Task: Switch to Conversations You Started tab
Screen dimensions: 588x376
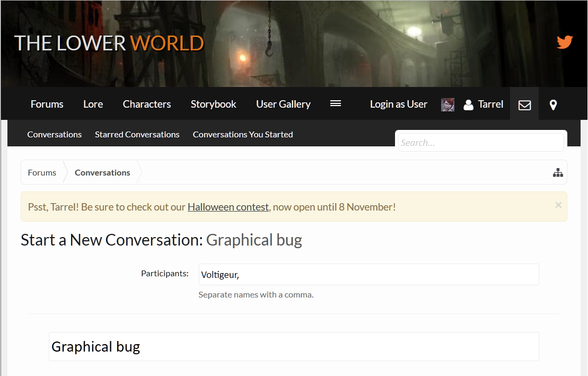Action: (243, 134)
